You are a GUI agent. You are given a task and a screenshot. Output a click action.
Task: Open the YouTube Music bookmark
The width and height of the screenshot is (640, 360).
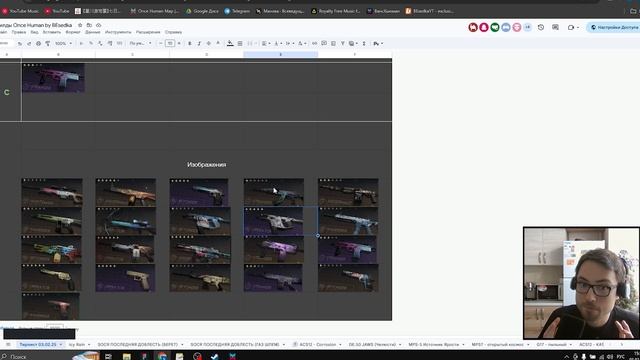click(21, 11)
